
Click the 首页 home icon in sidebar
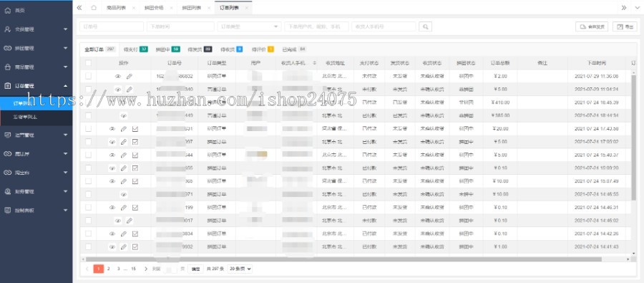click(7, 10)
